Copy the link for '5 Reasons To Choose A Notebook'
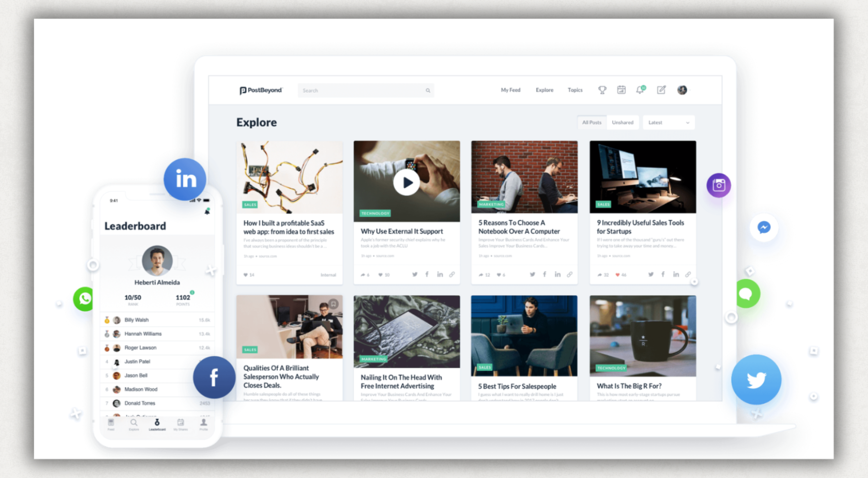Image resolution: width=868 pixels, height=478 pixels. click(x=570, y=275)
